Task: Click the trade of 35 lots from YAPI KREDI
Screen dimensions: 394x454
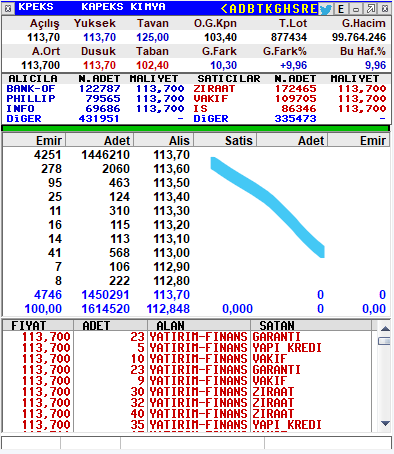Action: (187, 425)
